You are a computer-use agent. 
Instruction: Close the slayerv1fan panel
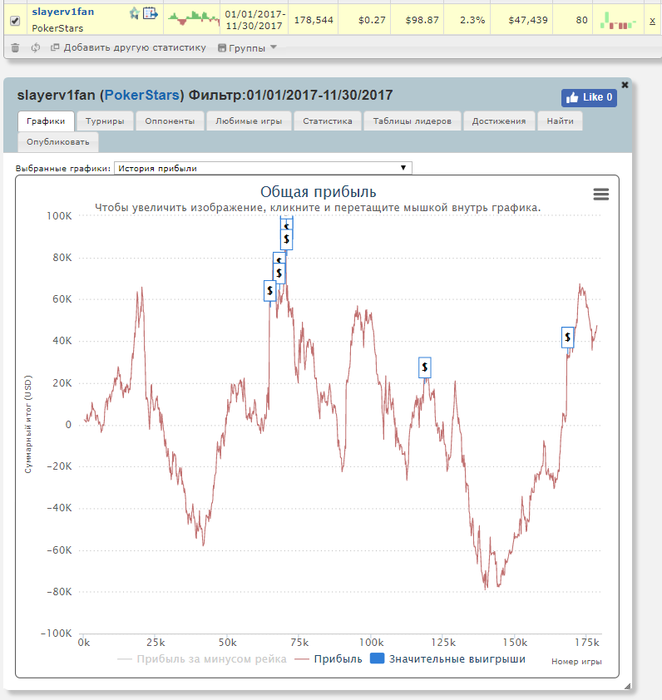tap(625, 85)
